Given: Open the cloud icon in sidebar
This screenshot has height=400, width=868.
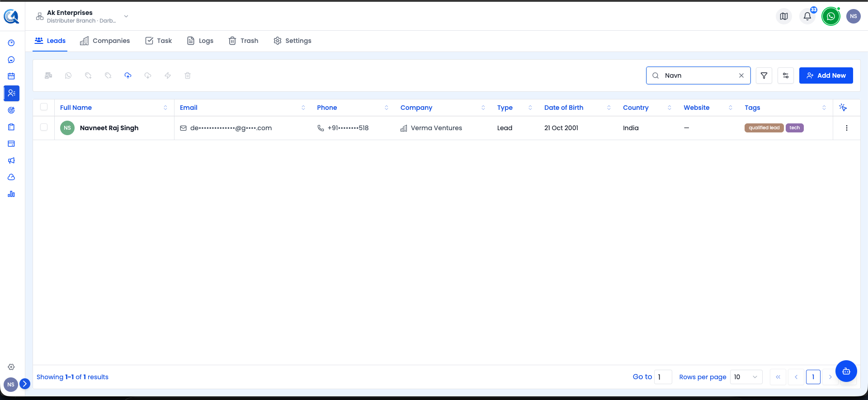Looking at the screenshot, I should [x=11, y=177].
